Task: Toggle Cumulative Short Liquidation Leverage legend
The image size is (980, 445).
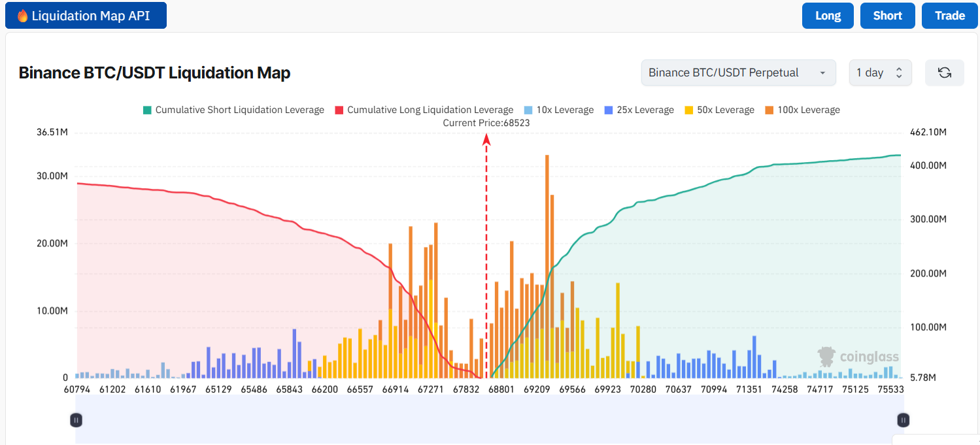Action: tap(233, 110)
